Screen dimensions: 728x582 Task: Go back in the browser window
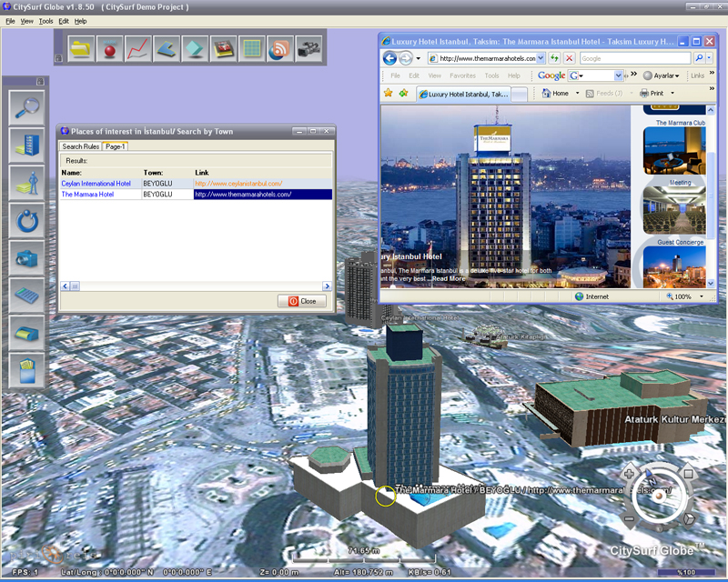click(390, 58)
